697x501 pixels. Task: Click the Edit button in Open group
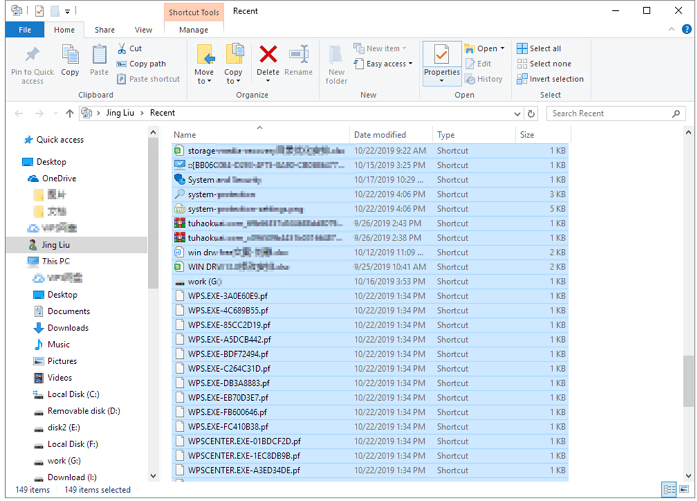[478, 64]
